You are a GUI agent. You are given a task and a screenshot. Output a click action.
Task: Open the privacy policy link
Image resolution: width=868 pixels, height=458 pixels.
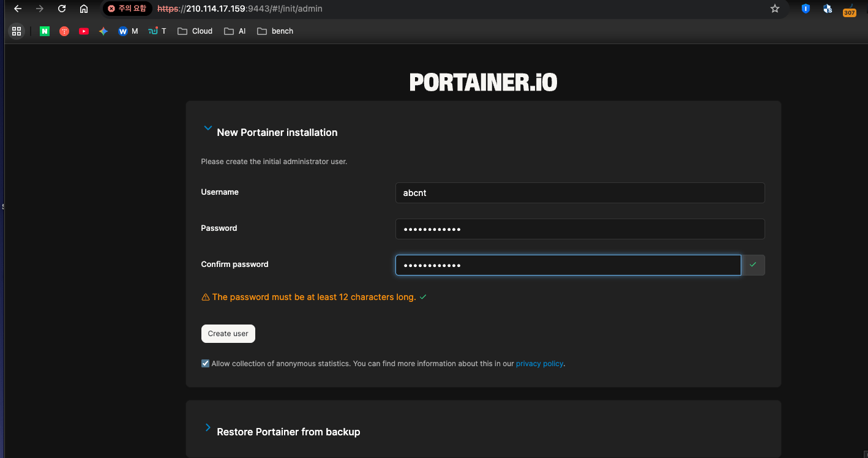tap(539, 364)
